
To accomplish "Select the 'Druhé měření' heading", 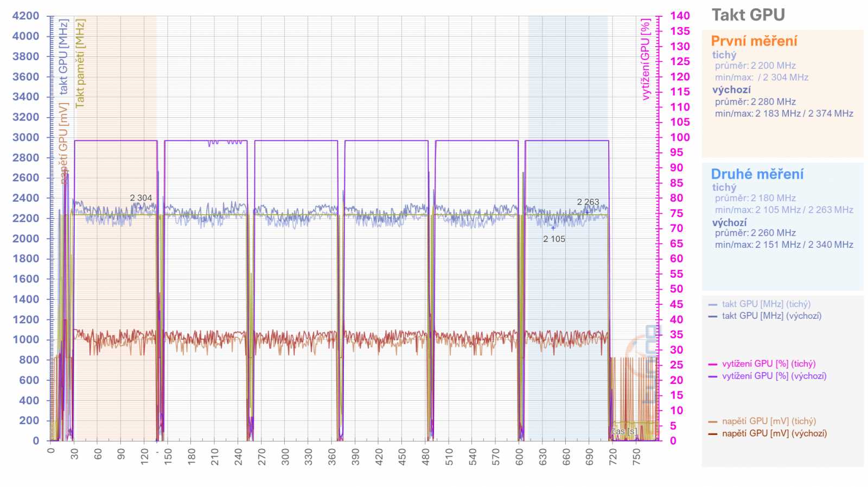I will coord(757,174).
